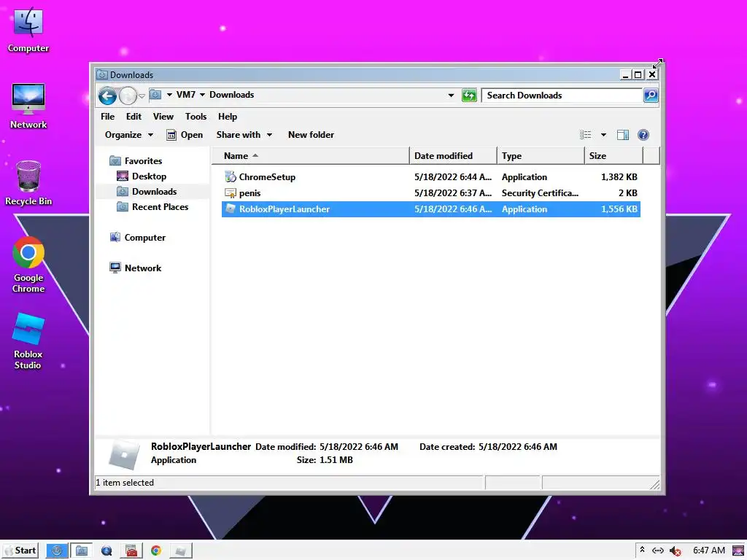Image resolution: width=747 pixels, height=560 pixels.
Task: Click the Start button
Action: click(20, 551)
